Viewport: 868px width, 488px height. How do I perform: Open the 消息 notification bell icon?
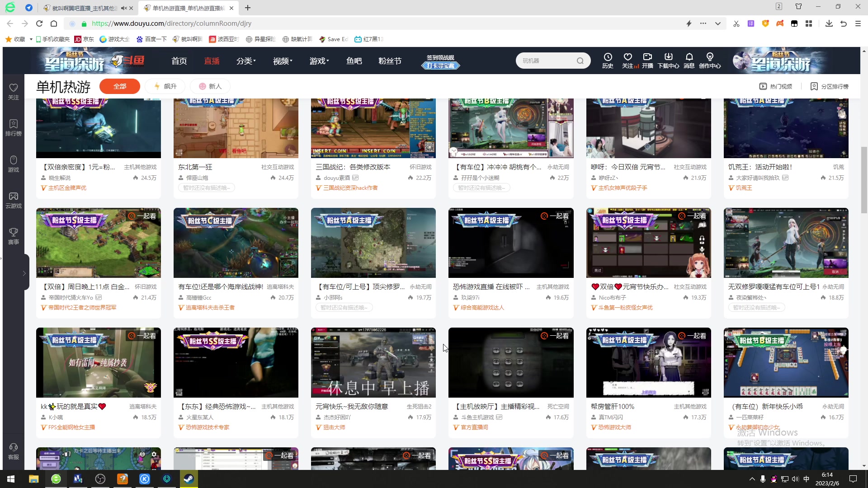689,61
